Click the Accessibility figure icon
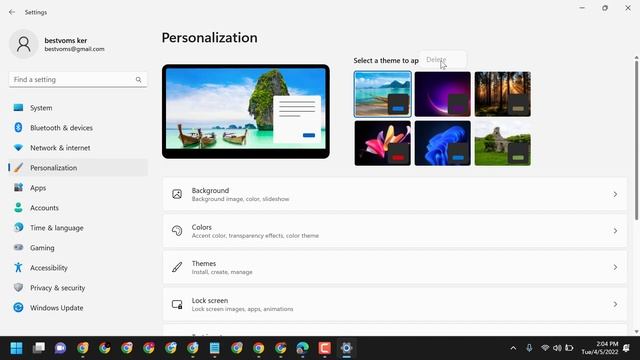 pos(18,267)
